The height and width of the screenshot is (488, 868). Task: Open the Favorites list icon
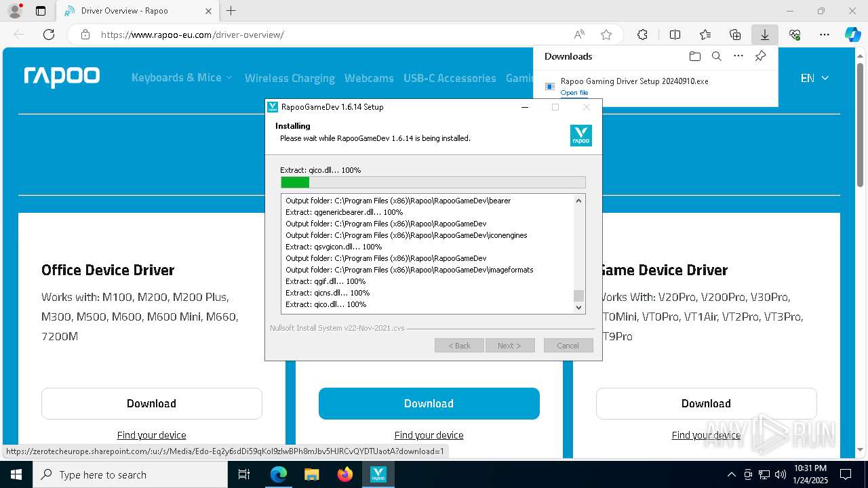point(705,35)
